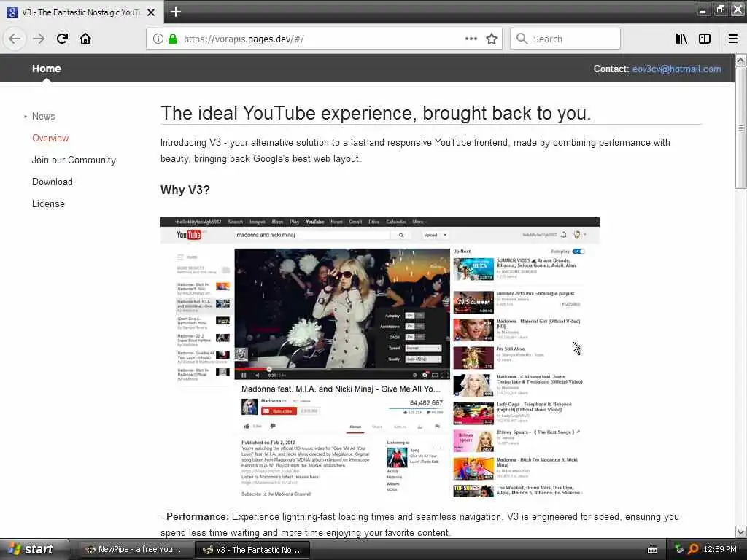Bookmark this page with the star
This screenshot has width=747, height=560.
pyautogui.click(x=492, y=39)
